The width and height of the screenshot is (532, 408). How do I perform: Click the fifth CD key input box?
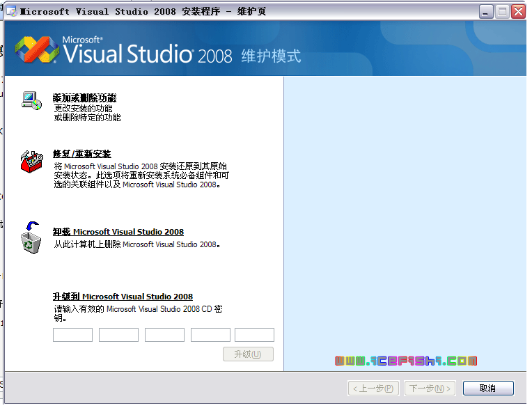click(x=254, y=335)
